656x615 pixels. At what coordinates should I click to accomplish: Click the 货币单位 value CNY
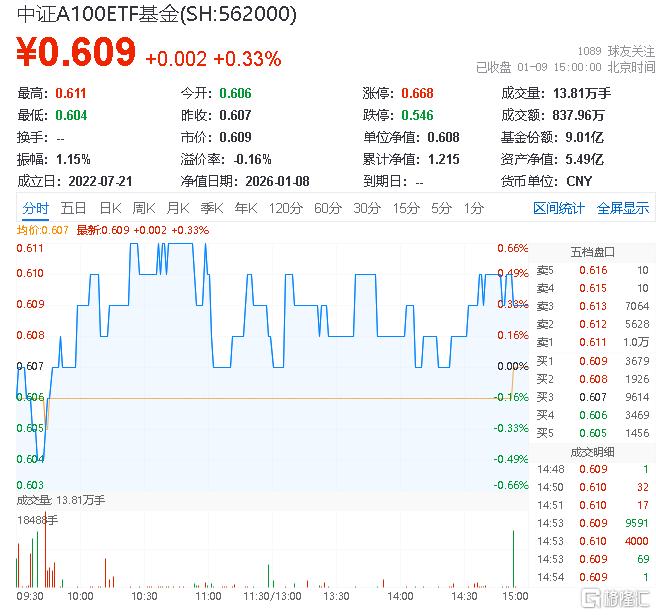coord(579,181)
